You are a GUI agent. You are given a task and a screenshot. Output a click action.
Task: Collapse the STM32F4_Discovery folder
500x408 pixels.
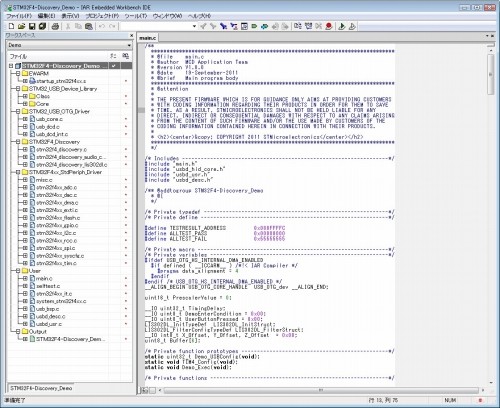click(x=18, y=142)
